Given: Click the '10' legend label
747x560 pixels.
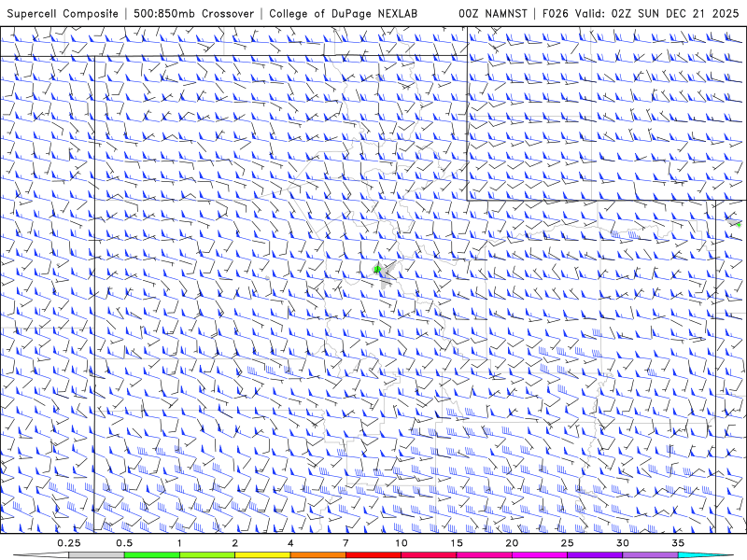Looking at the screenshot, I should pos(402,543).
